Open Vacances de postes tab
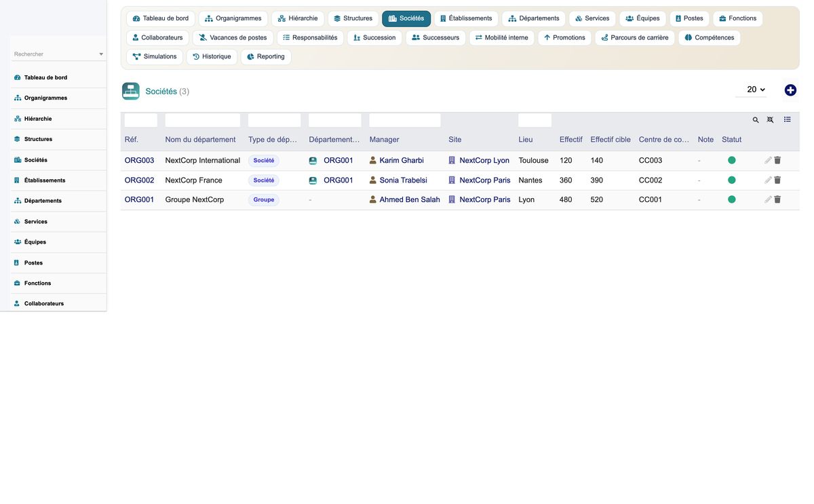The width and height of the screenshot is (814, 504). point(233,37)
